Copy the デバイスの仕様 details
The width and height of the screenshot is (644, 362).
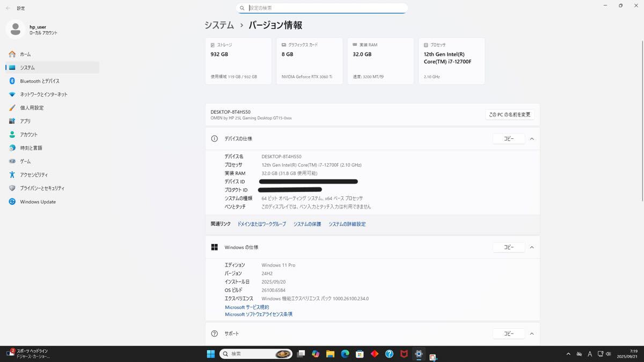coord(509,139)
